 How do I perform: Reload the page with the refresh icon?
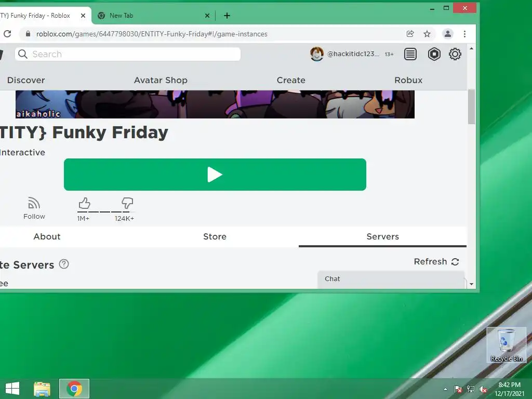pos(7,34)
